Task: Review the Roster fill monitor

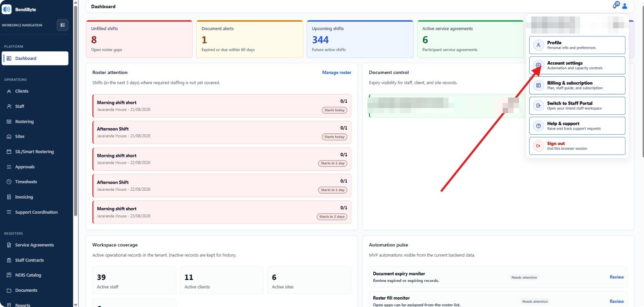Action: 617,302
